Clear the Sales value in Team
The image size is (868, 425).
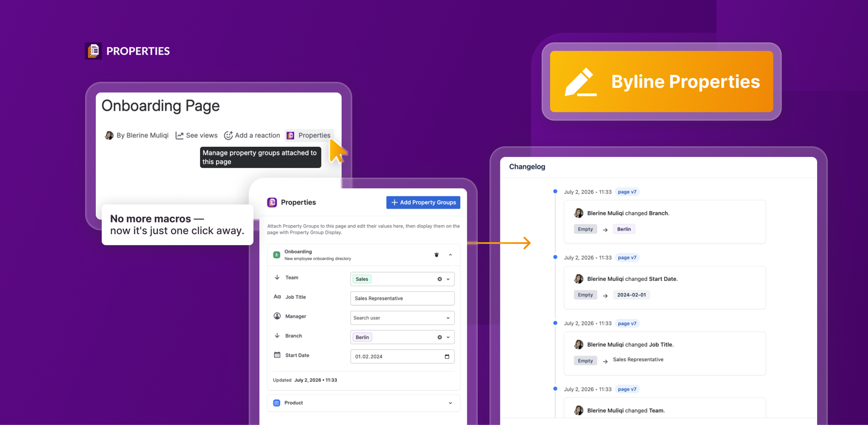(439, 279)
